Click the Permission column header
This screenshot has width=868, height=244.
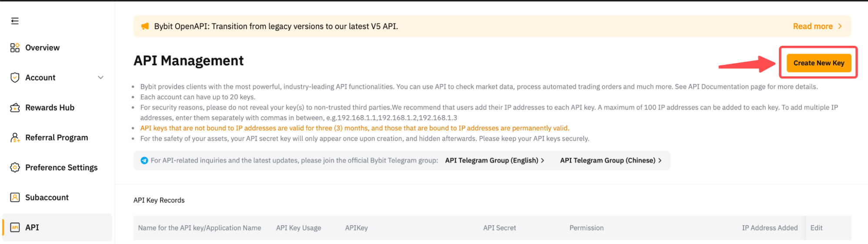pos(586,228)
